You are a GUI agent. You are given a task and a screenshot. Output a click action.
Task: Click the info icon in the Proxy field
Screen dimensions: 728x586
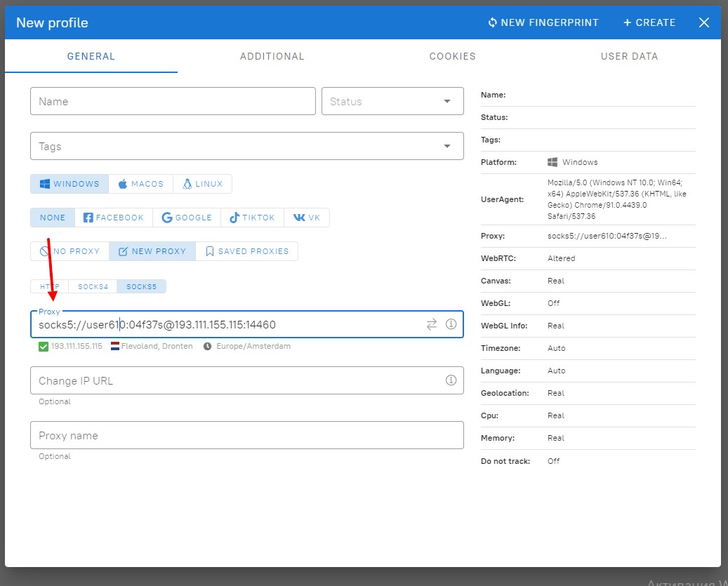pos(451,324)
